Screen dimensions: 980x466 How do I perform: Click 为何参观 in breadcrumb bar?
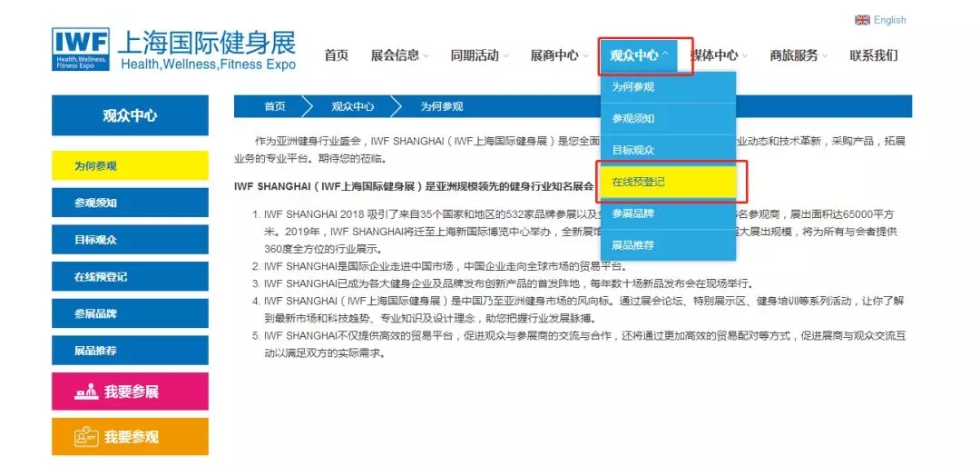click(442, 106)
